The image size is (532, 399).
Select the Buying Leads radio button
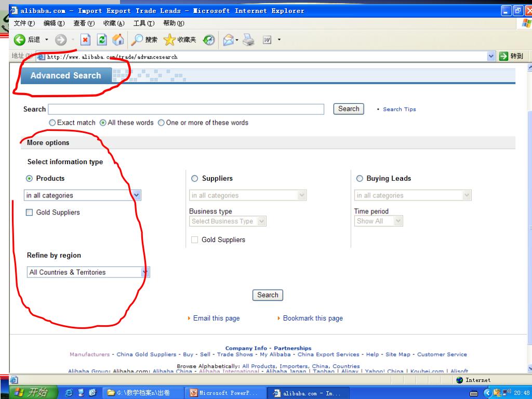[x=360, y=178]
